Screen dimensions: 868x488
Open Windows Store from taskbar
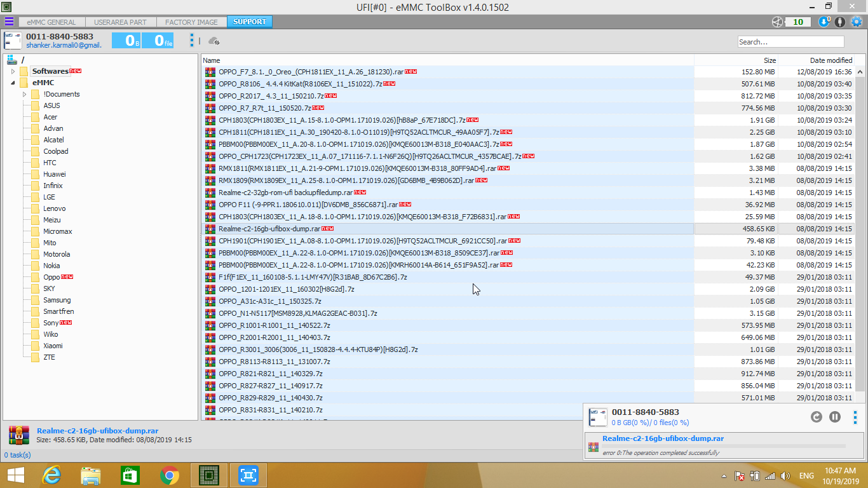tap(130, 475)
